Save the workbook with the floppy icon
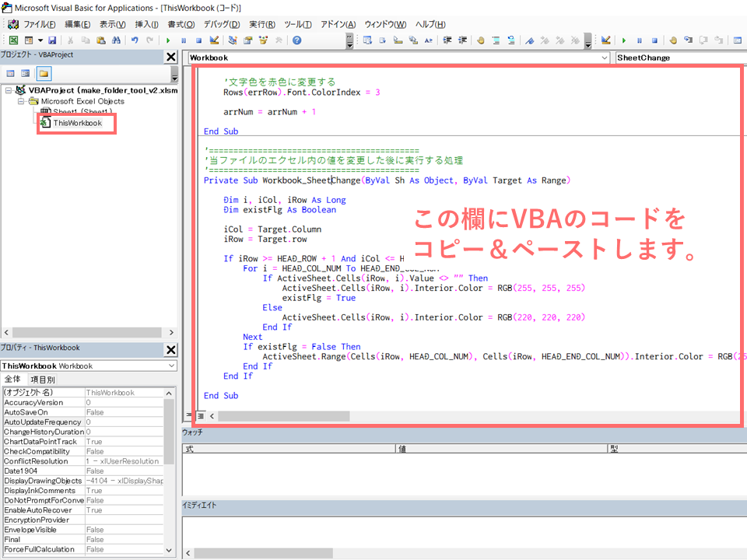 [52, 40]
